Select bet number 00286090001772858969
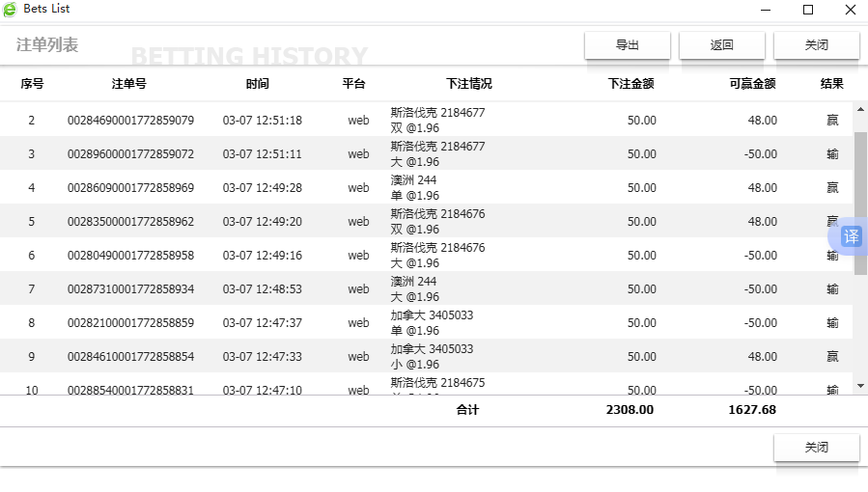Viewport: 868px width, 492px height. tap(130, 187)
